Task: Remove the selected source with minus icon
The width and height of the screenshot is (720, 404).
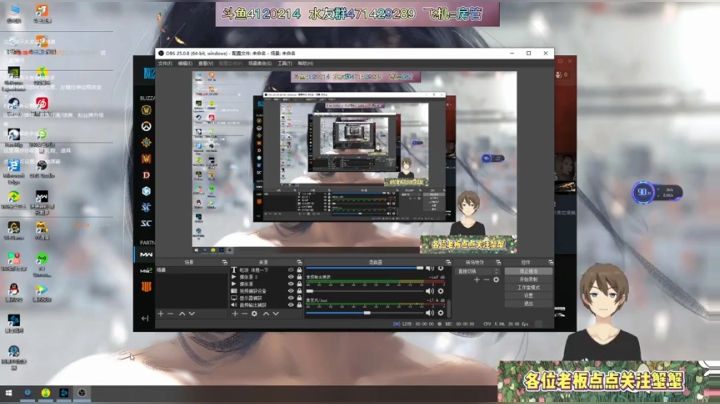Action: click(x=244, y=314)
